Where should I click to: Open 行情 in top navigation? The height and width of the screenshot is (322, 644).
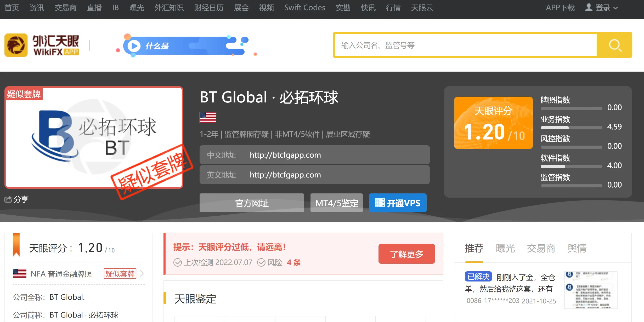click(393, 8)
